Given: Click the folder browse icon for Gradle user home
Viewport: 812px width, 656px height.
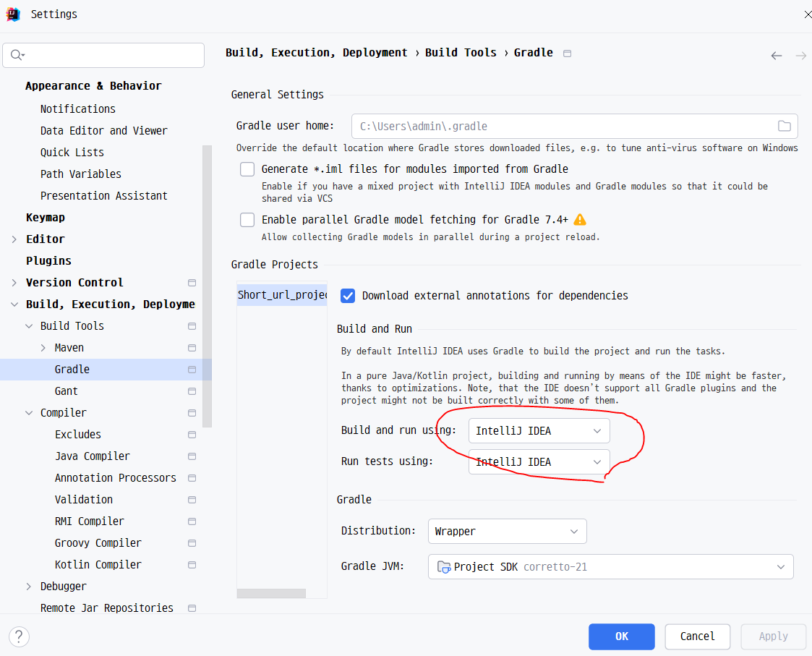Looking at the screenshot, I should coord(784,126).
